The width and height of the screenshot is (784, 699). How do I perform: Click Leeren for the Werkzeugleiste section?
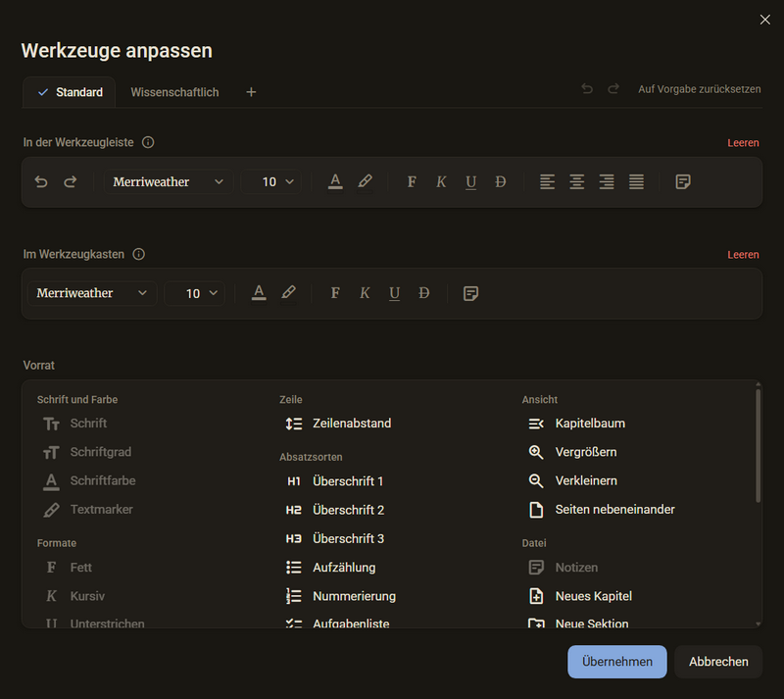tap(743, 143)
